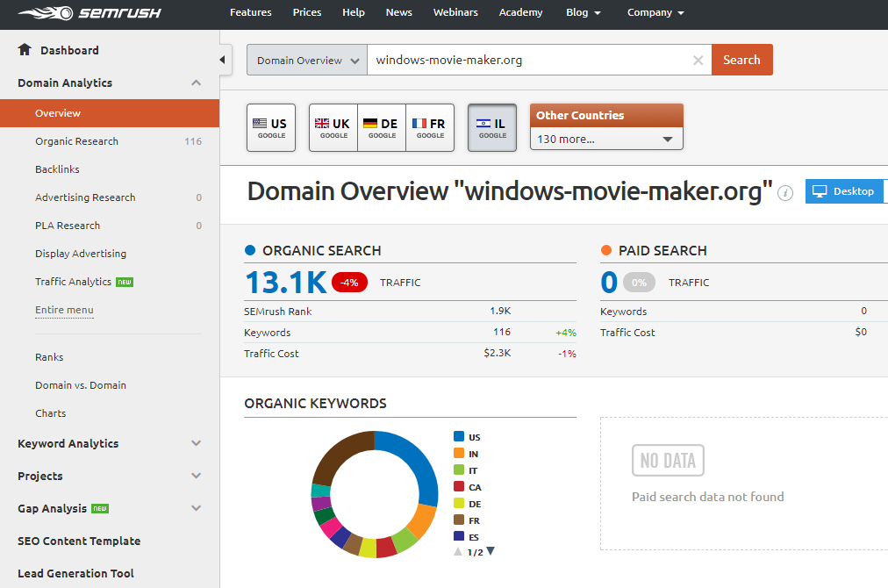The width and height of the screenshot is (888, 588).
Task: Expand the Keyword Analytics section
Action: click(x=196, y=443)
